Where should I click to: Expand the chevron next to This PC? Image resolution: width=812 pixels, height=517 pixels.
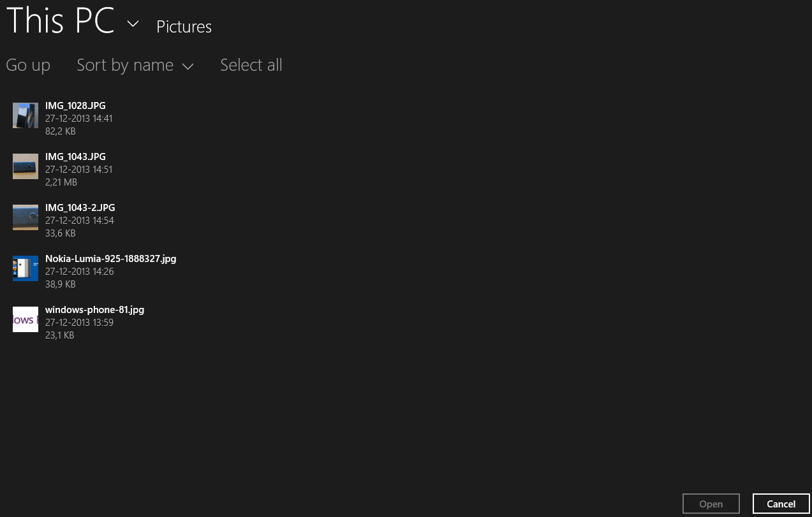coord(133,24)
